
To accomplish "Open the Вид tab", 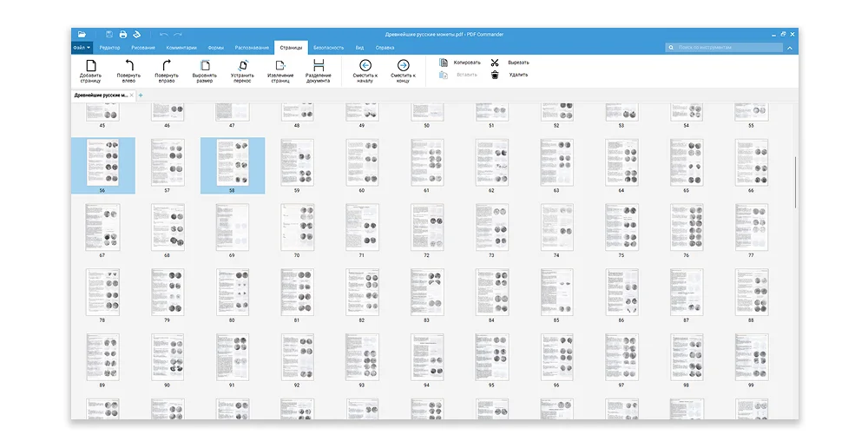I will tap(360, 48).
